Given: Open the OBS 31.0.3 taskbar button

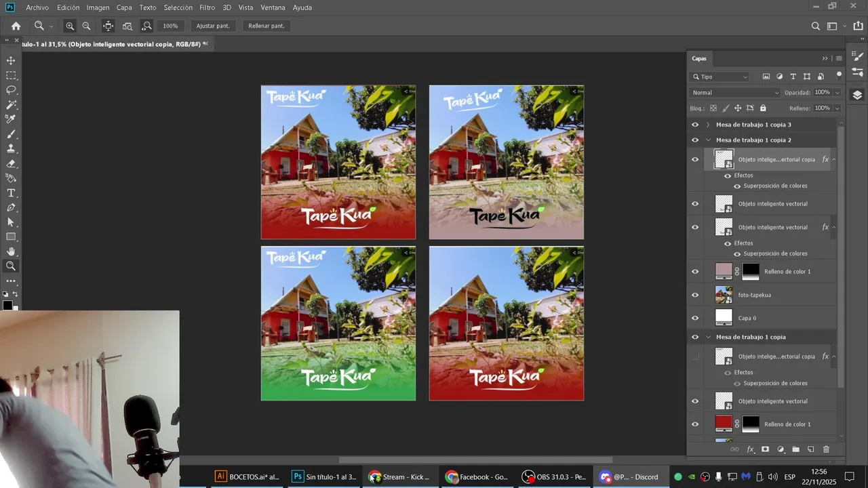Looking at the screenshot, I should tap(554, 476).
